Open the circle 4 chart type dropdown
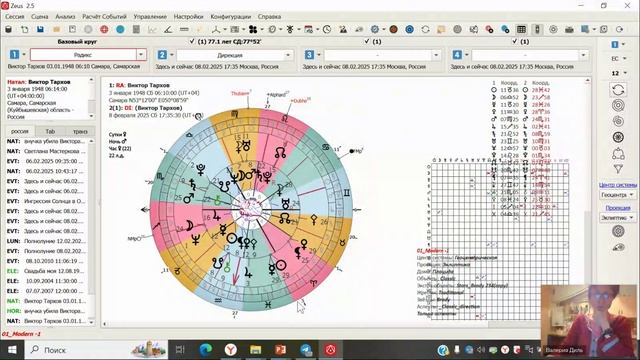This screenshot has height=360, width=640. pyautogui.click(x=584, y=55)
